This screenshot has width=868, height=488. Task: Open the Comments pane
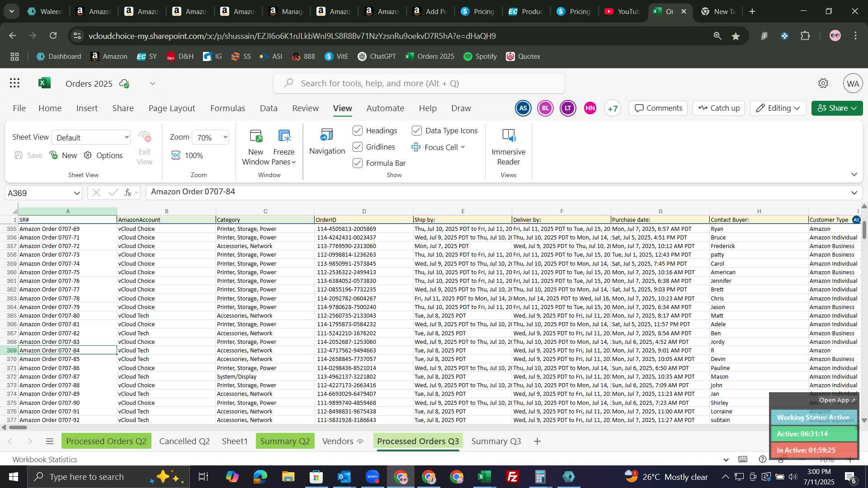658,108
